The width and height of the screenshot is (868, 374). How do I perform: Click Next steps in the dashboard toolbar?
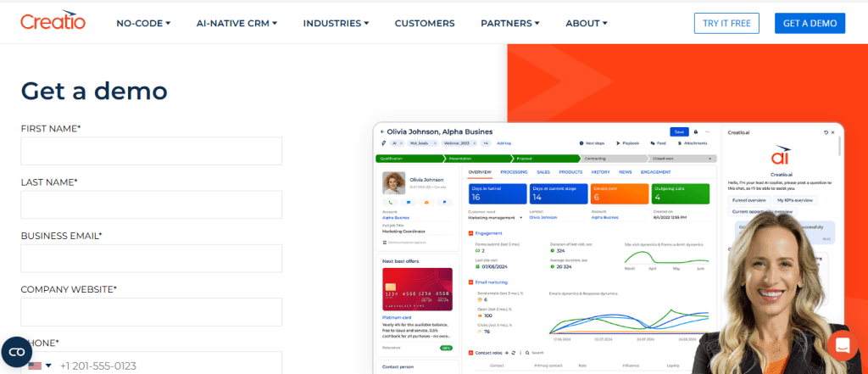(x=591, y=143)
